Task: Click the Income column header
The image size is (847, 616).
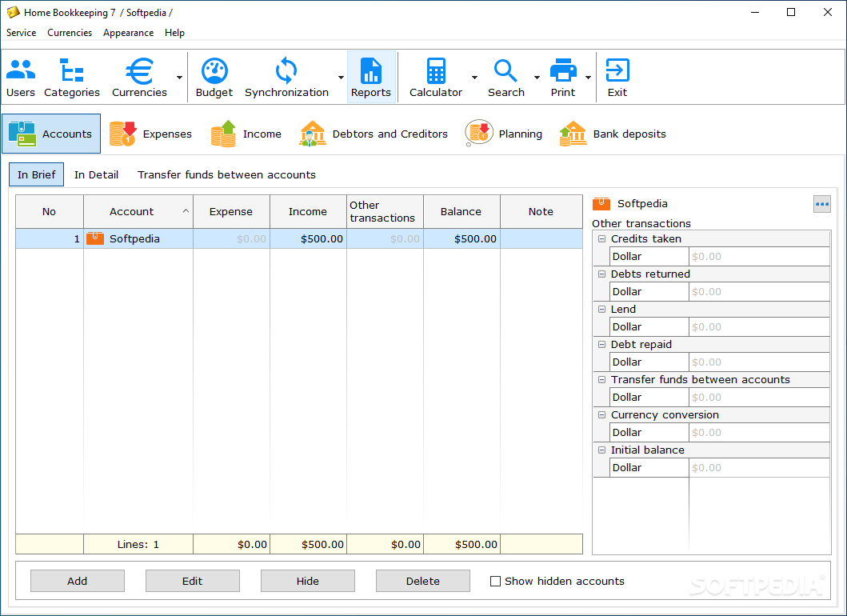Action: 308,212
